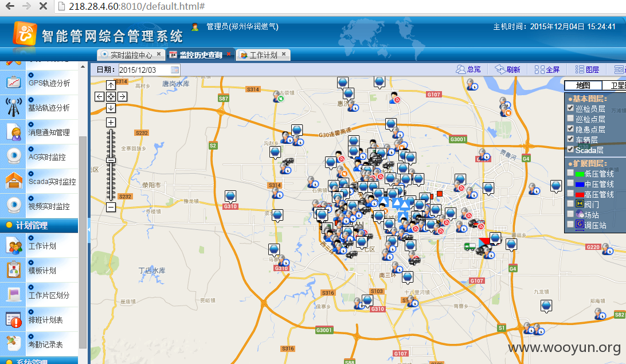Open 排班计划表 alert icon
Viewport: 626px width, 364px height.
click(14, 320)
